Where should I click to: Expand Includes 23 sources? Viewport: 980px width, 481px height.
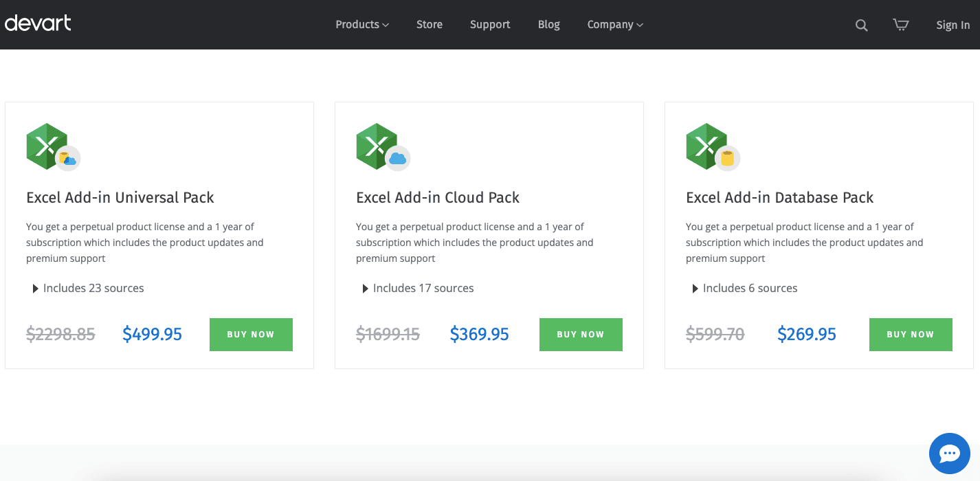(88, 289)
